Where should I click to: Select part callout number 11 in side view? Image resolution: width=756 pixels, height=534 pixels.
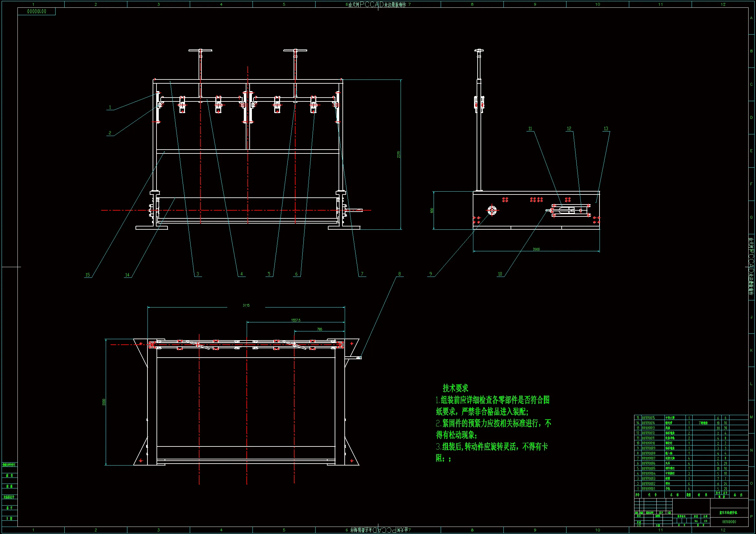click(x=530, y=129)
